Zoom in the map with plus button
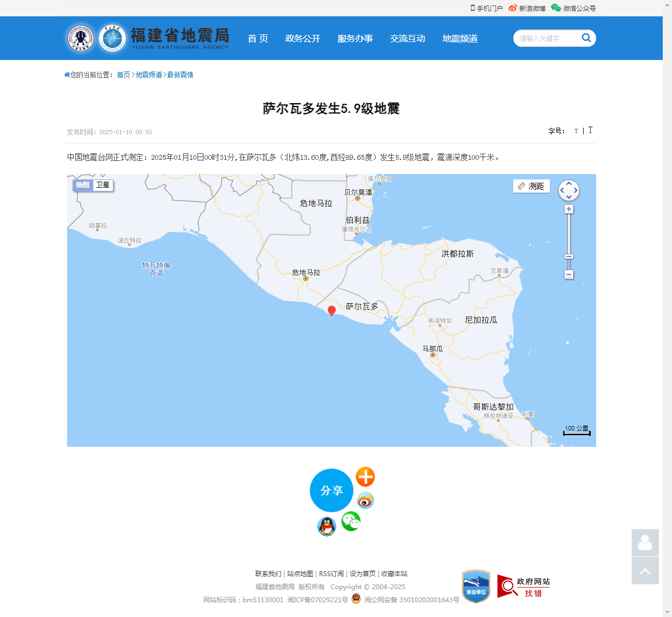672x617 pixels. [569, 209]
